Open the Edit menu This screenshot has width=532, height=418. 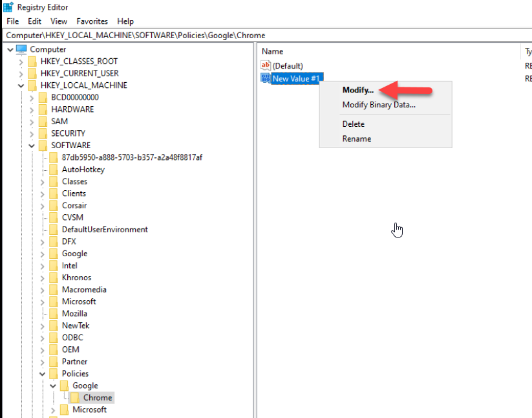pyautogui.click(x=35, y=21)
